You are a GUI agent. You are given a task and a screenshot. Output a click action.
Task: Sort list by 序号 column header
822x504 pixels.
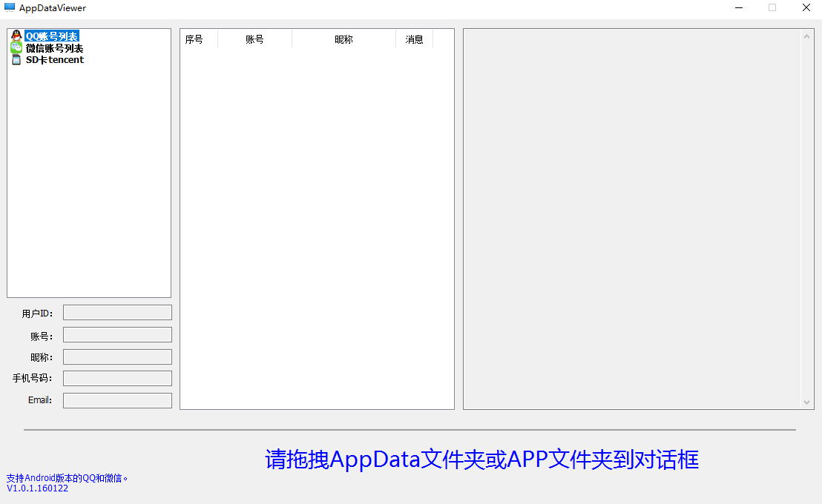tap(199, 39)
